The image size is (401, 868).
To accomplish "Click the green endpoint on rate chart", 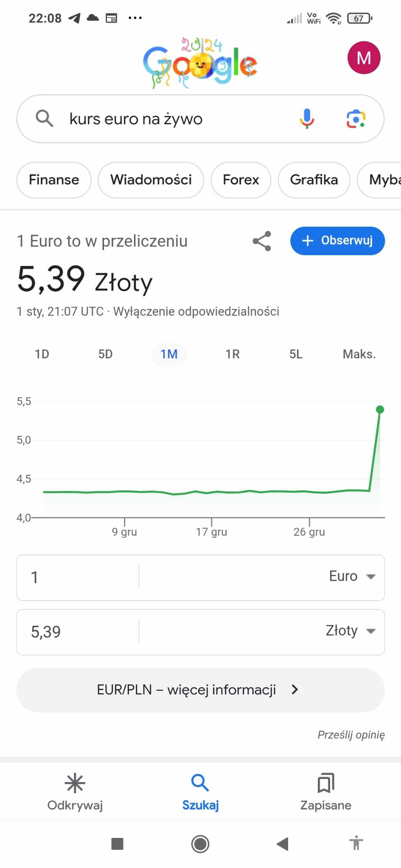I will (x=380, y=409).
